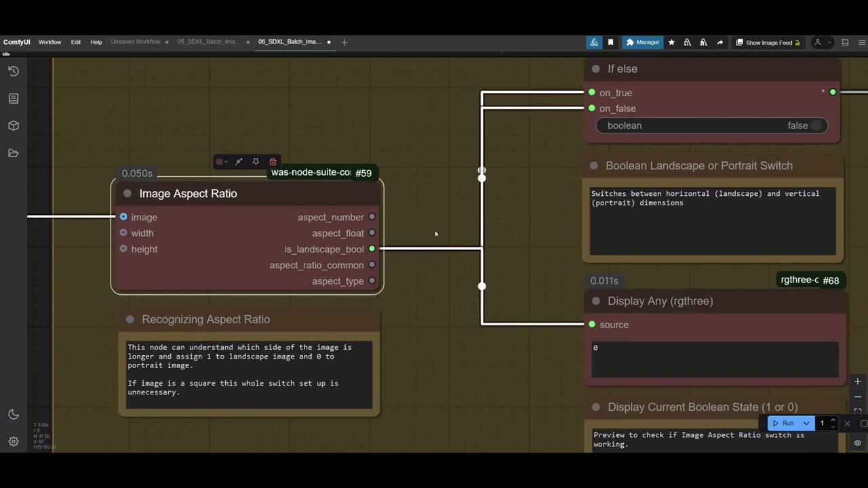Click the blue ship icon beside the bookmark

[x=594, y=42]
